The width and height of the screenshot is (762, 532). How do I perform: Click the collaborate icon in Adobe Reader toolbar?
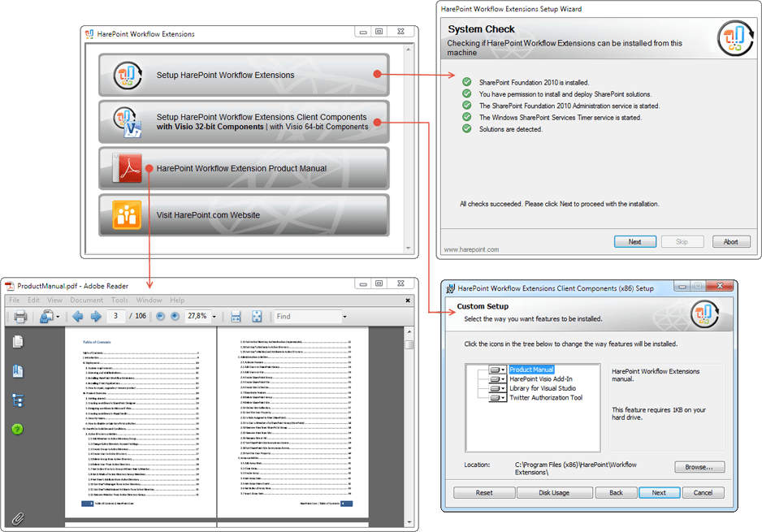click(46, 316)
